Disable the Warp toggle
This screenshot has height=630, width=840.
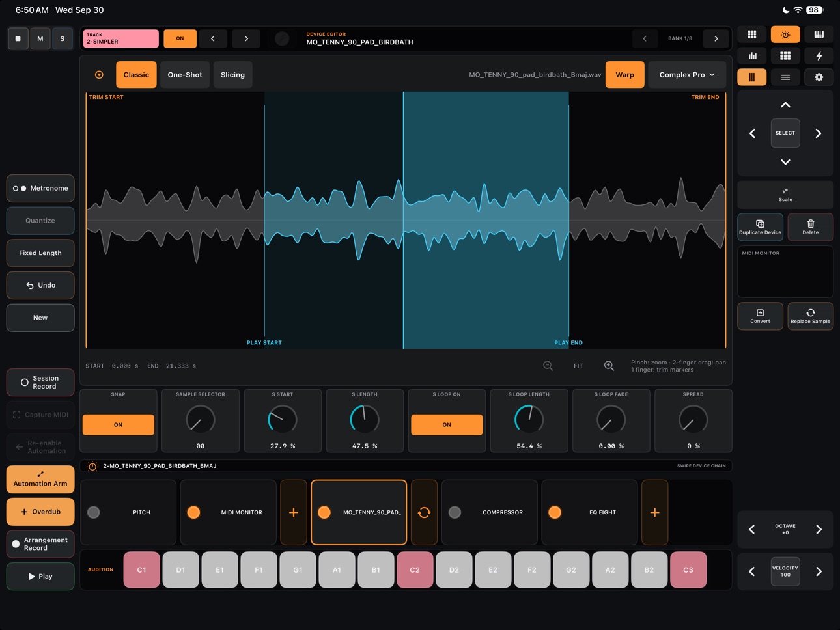click(x=624, y=75)
